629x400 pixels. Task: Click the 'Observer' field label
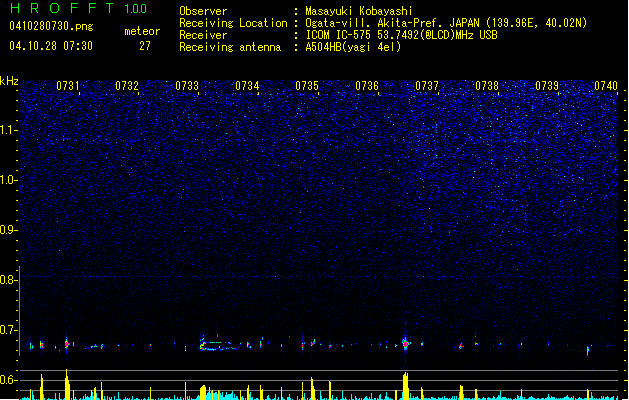coord(203,11)
